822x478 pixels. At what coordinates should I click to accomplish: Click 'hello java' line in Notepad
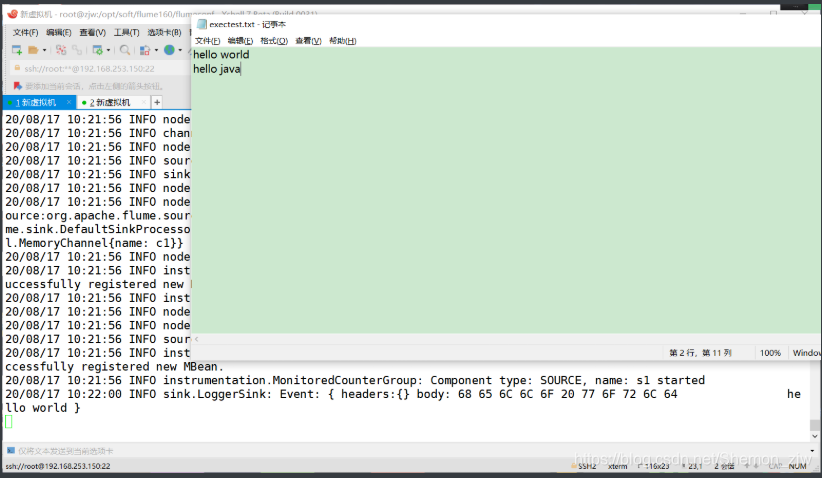pyautogui.click(x=217, y=69)
